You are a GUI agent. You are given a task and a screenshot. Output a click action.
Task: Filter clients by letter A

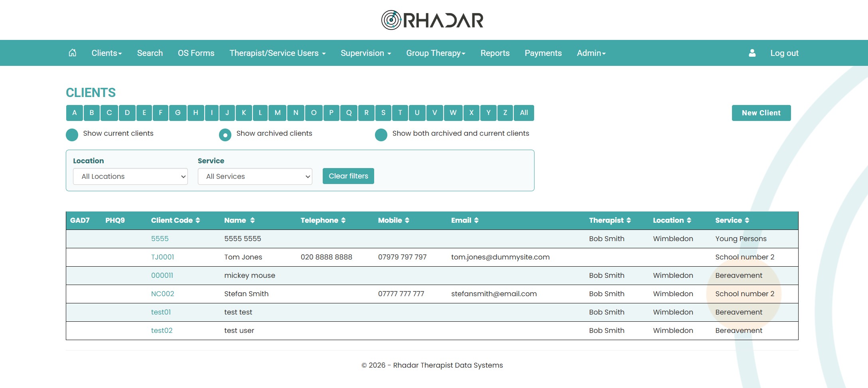(x=75, y=113)
